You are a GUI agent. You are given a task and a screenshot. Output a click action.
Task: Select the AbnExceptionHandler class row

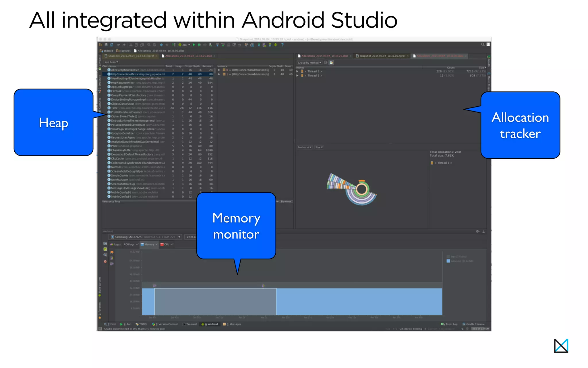pos(158,70)
